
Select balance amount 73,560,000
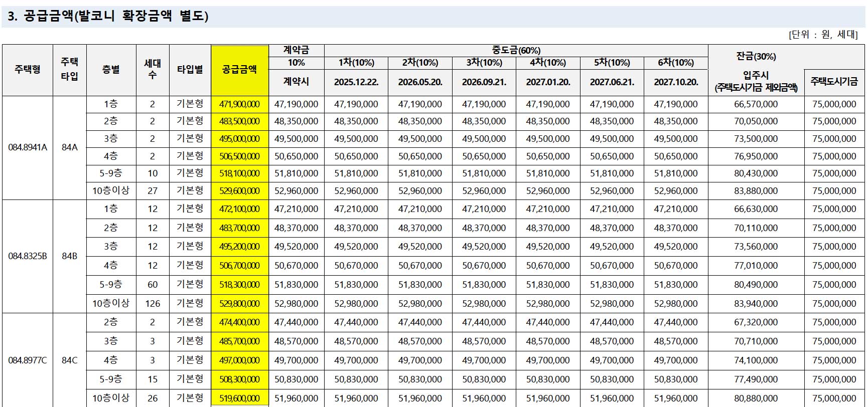(x=756, y=247)
